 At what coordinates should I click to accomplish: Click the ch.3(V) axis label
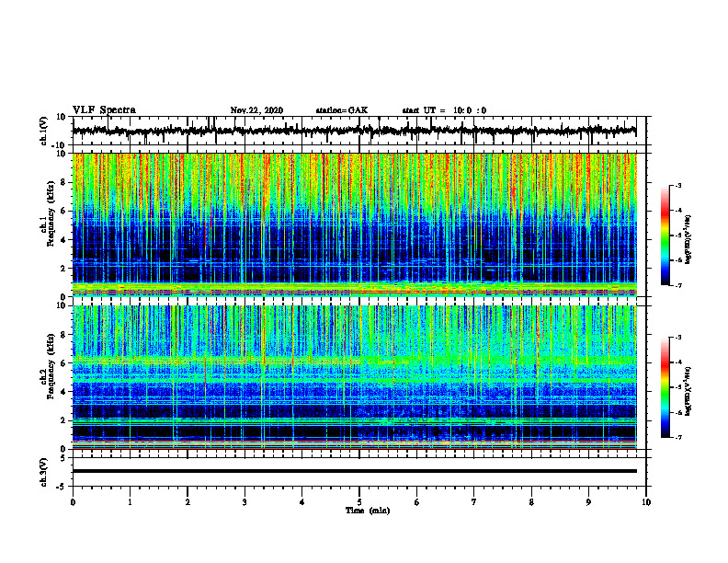(44, 472)
